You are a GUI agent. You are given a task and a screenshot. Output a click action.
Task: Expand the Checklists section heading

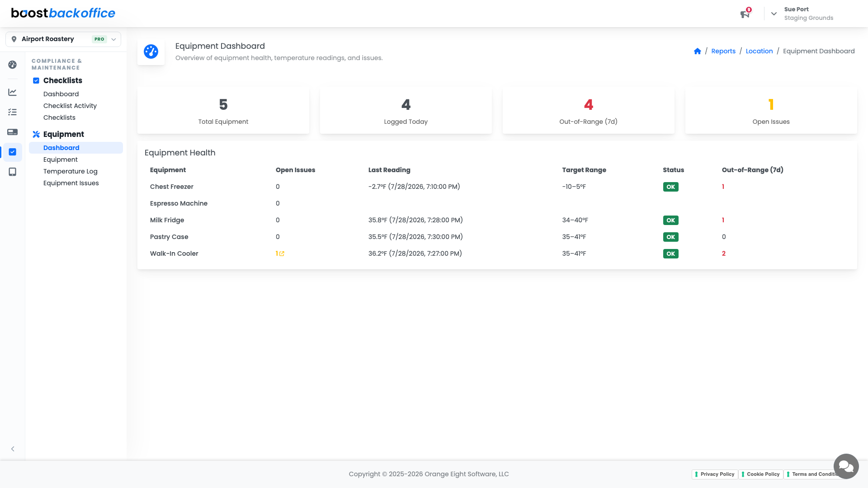[x=63, y=80]
